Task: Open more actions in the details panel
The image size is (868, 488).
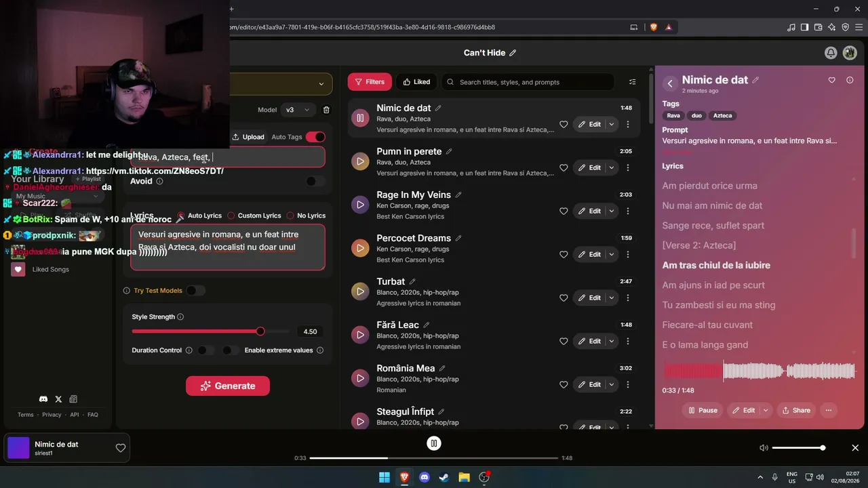Action: (x=829, y=410)
